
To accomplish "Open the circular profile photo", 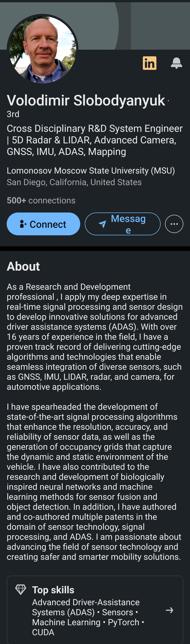I will point(43,49).
